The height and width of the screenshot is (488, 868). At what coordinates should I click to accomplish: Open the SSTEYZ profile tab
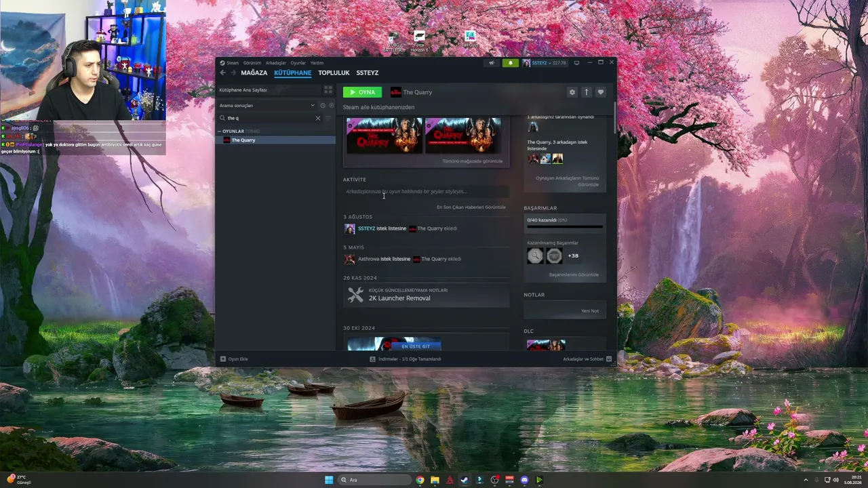(x=368, y=73)
